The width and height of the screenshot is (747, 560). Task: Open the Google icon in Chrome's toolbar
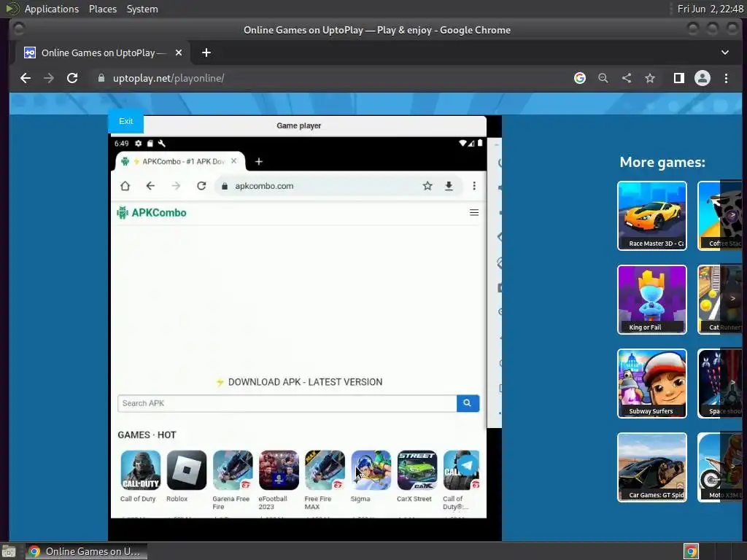pyautogui.click(x=580, y=78)
